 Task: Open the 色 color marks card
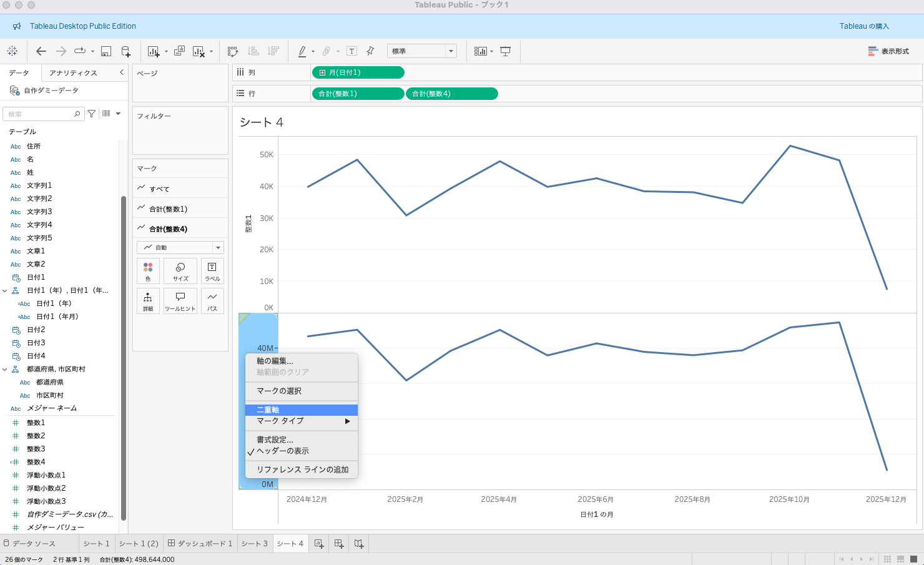[x=148, y=271]
